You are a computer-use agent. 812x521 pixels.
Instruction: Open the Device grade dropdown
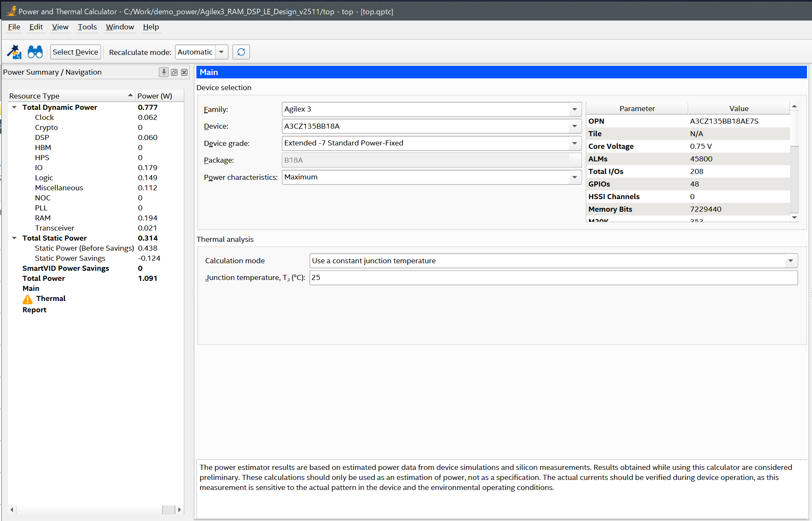(575, 143)
